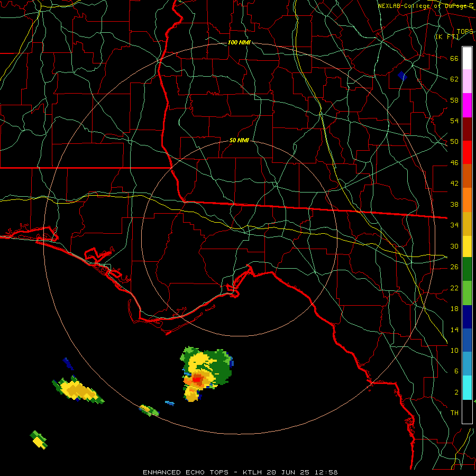Click the "18" scale value
This screenshot has width=476, height=476.
[x=454, y=309]
